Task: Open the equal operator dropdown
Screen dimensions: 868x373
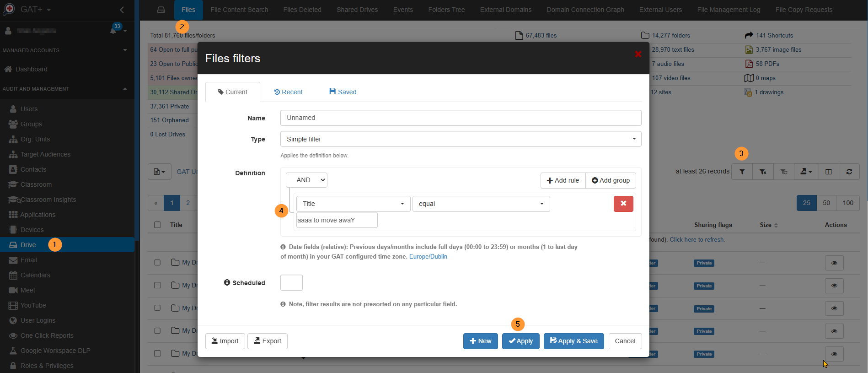Action: click(481, 204)
